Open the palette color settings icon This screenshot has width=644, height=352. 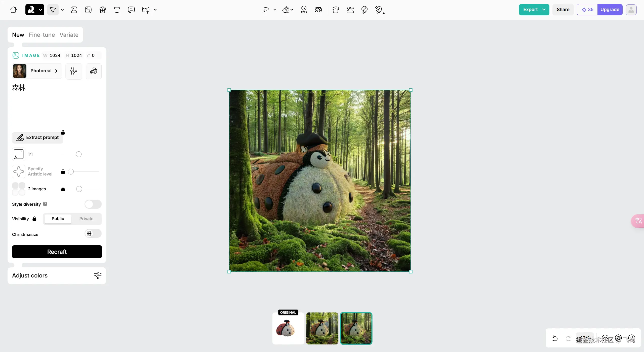(94, 71)
